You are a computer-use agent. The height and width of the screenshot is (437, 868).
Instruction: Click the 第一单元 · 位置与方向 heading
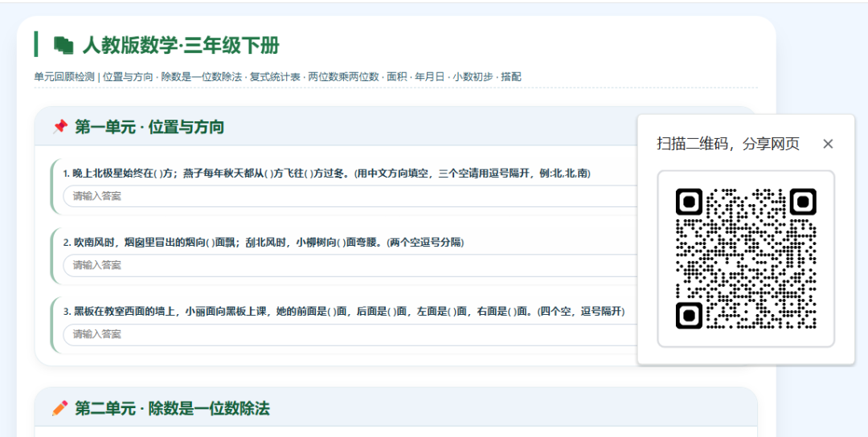(x=149, y=127)
